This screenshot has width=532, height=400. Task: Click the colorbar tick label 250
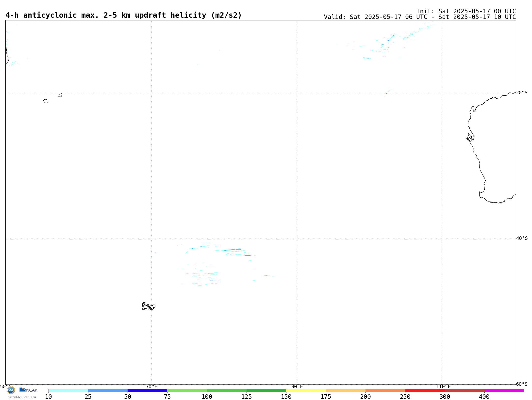coord(405,397)
